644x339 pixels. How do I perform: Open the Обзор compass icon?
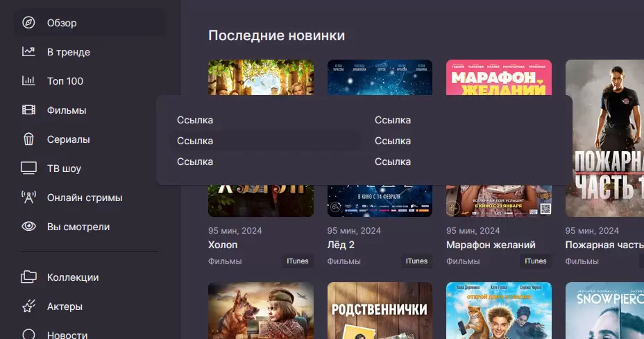point(28,23)
